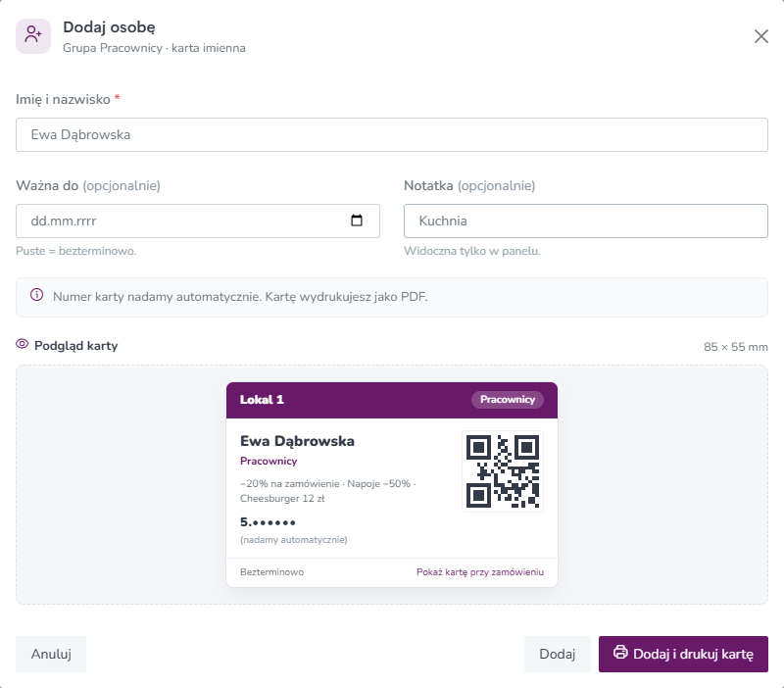The height and width of the screenshot is (688, 784).
Task: Click the 85 × 55 mm size label
Action: [x=736, y=347]
